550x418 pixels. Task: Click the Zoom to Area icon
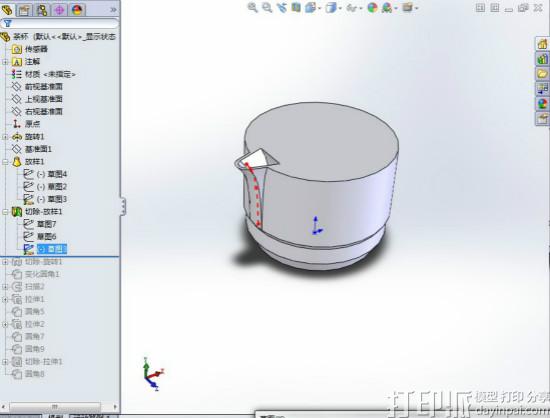point(267,7)
